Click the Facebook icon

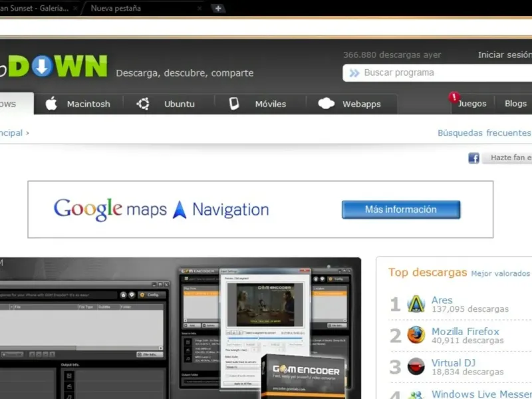point(473,158)
